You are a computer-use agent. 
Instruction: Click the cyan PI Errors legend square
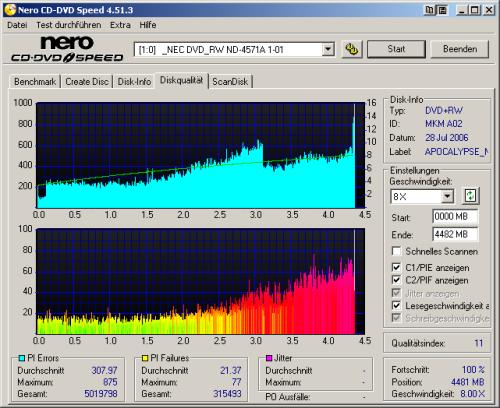[22, 358]
